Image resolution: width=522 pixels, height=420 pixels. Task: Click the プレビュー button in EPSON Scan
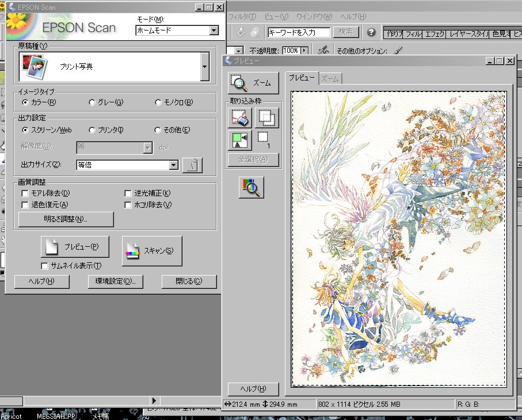click(75, 247)
